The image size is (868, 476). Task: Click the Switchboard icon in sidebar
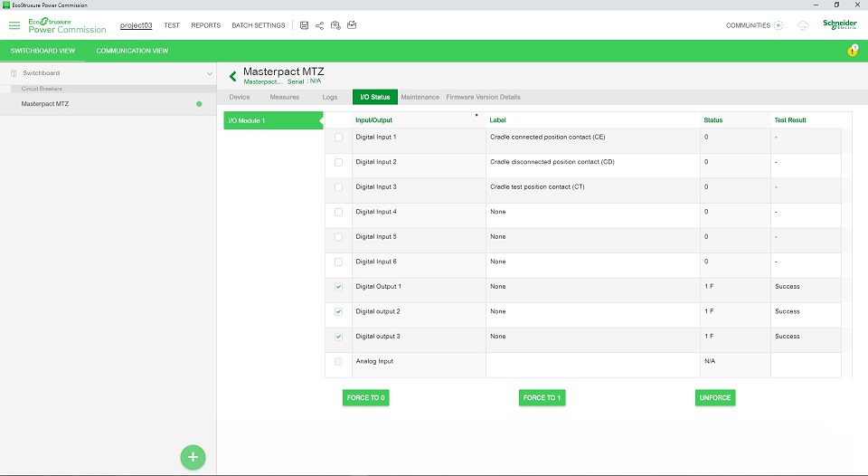(14, 73)
